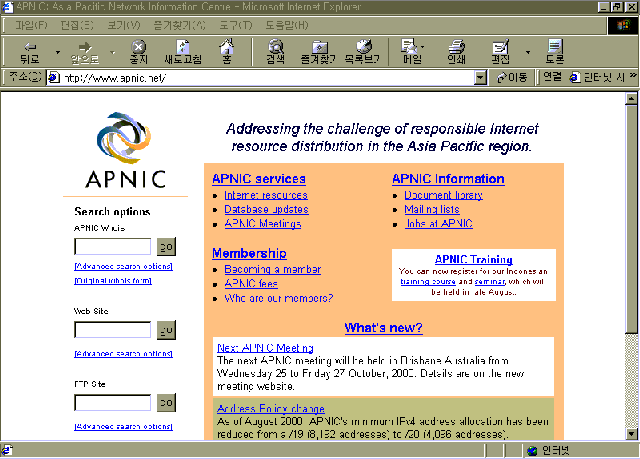This screenshot has height=459, width=640.
Task: Expand the links bar overflow chevron
Action: point(633,75)
